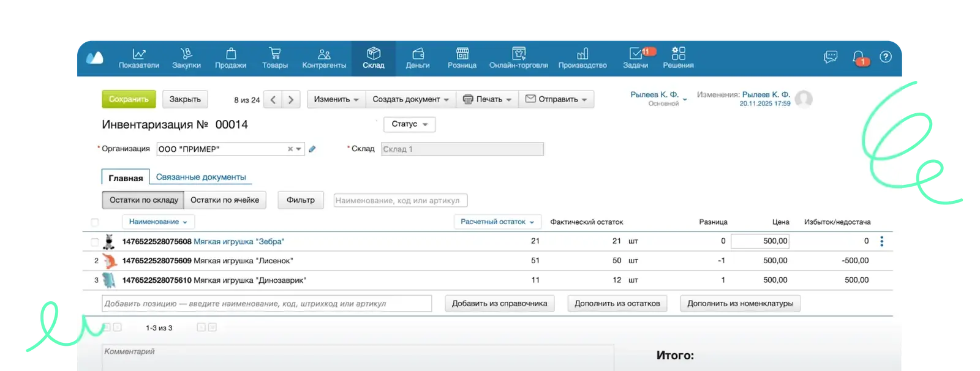Open the Отправить dropdown
Screen dimensions: 980x371
pyautogui.click(x=556, y=99)
